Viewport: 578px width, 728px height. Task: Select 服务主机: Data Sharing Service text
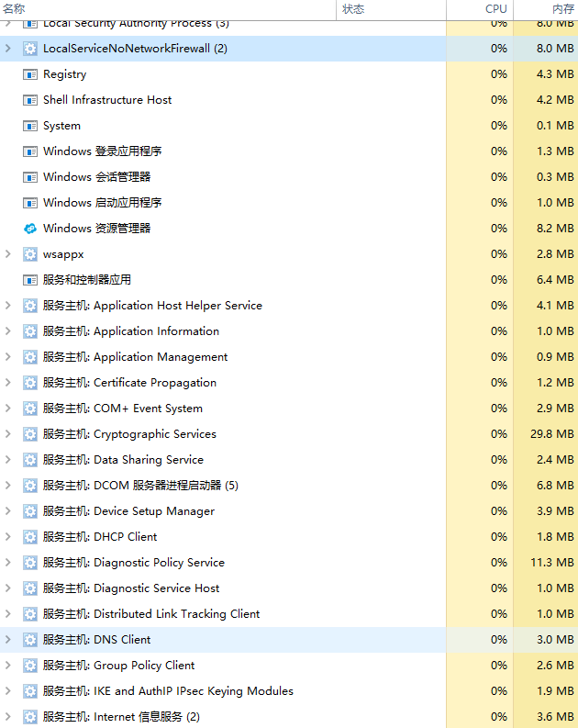click(123, 460)
